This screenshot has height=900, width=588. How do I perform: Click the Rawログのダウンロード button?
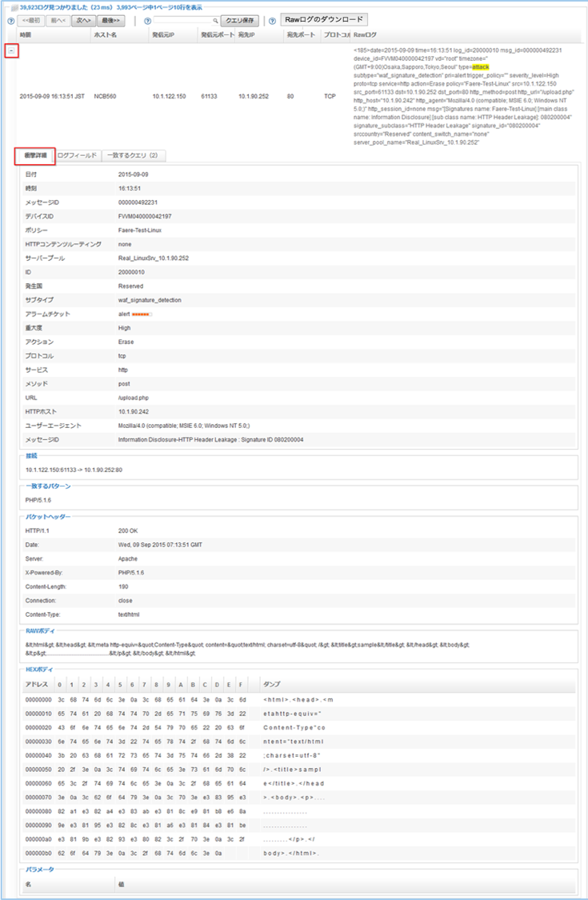[x=324, y=19]
